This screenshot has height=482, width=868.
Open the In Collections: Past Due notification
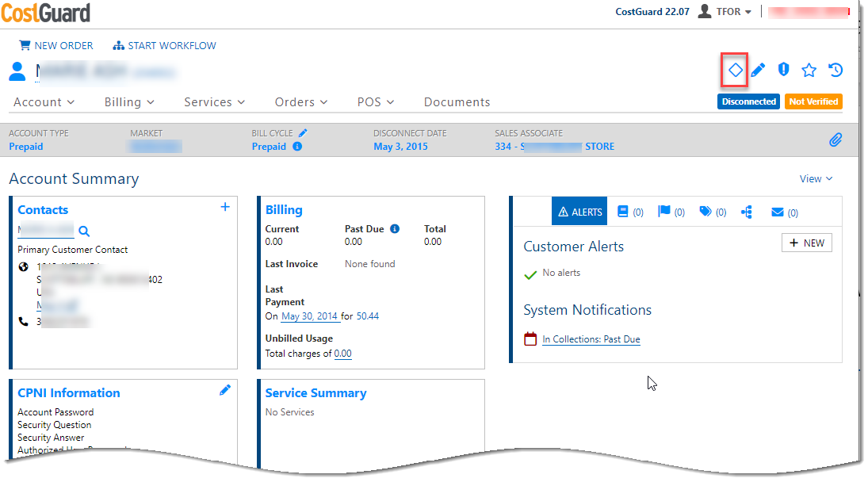[593, 339]
